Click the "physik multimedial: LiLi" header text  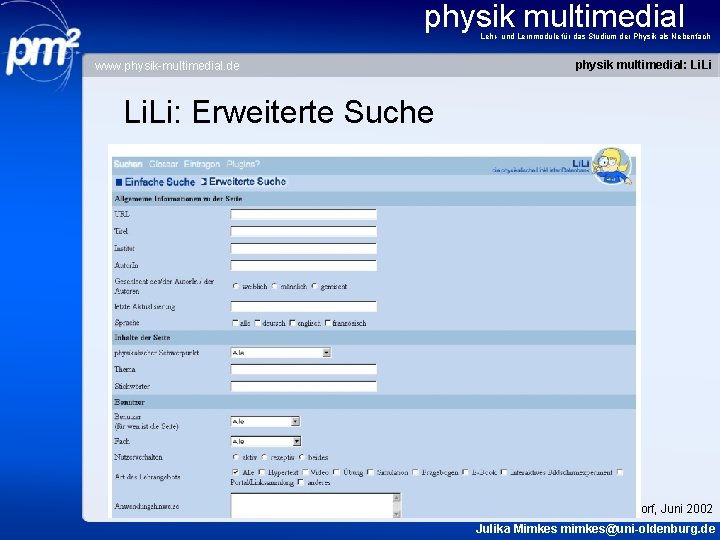coord(643,65)
